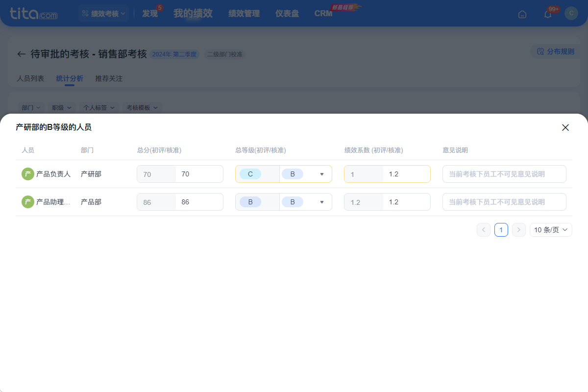Viewport: 588px width, 392px height.
Task: Click the 产品负责人 avatar icon
Action: 28,174
